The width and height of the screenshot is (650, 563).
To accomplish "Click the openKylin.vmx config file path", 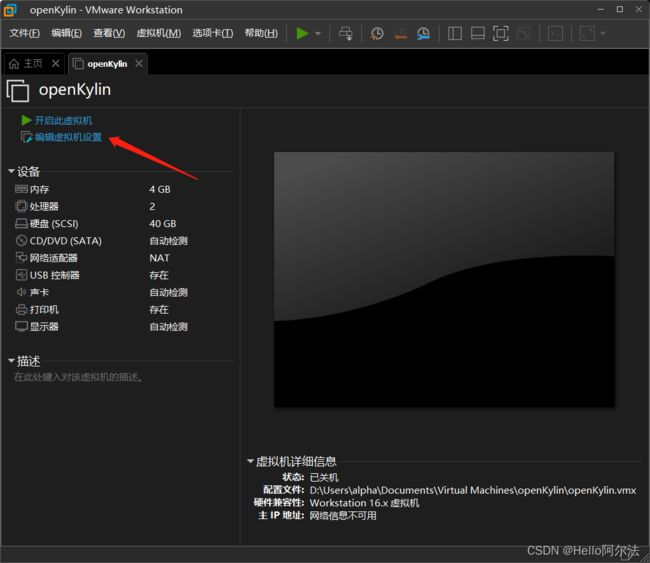I will click(473, 490).
